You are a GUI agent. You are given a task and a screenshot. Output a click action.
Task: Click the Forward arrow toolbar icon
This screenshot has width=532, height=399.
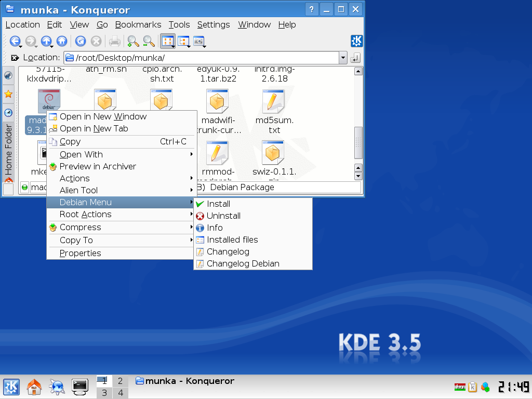click(31, 41)
